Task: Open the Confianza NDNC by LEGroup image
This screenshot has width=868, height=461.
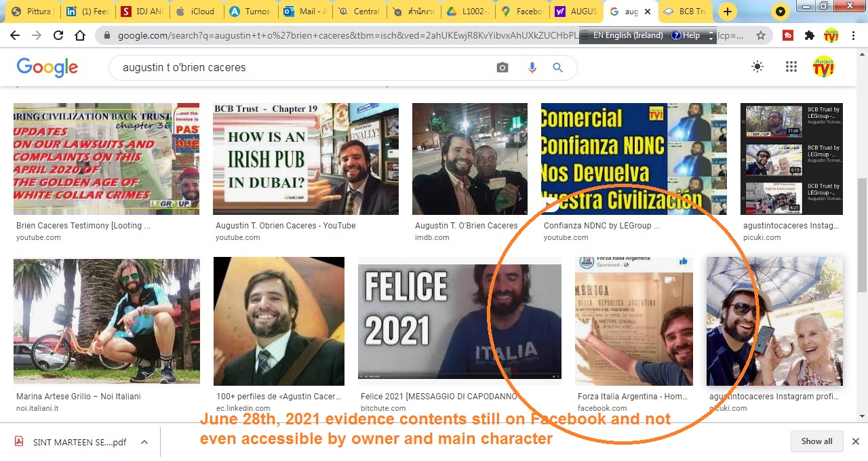Action: (x=634, y=159)
